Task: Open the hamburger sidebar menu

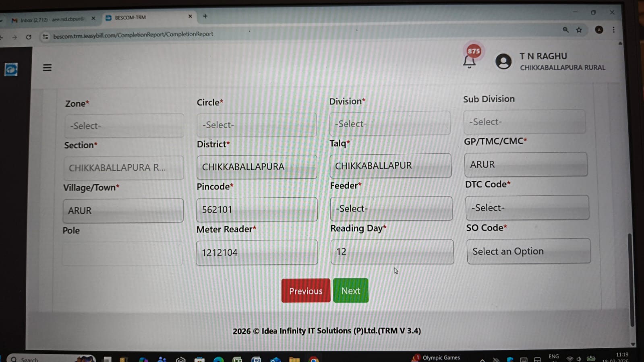Action: pos(47,68)
